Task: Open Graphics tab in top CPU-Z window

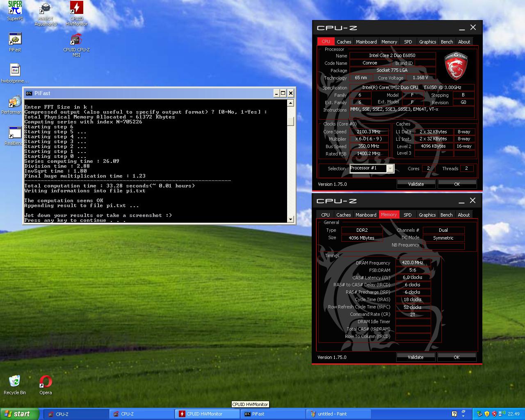Action: pos(427,42)
